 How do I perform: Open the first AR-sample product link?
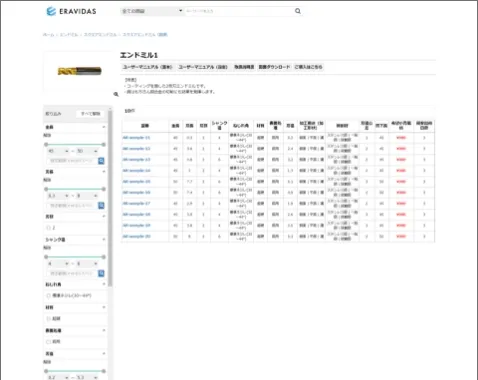click(x=136, y=138)
